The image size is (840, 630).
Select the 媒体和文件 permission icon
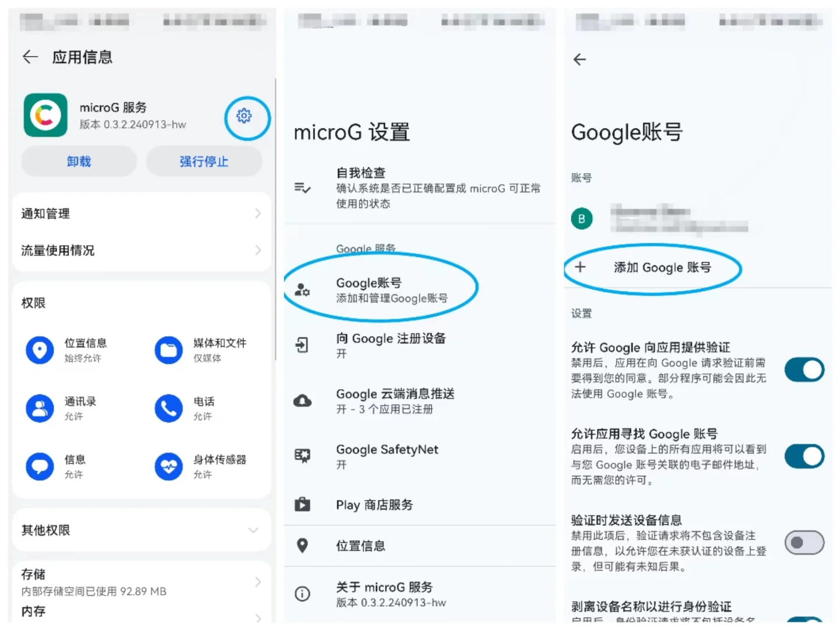point(168,350)
